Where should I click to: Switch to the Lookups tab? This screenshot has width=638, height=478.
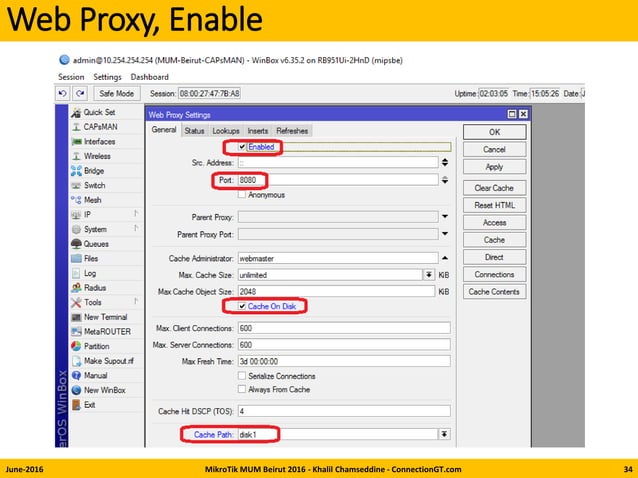click(x=226, y=131)
